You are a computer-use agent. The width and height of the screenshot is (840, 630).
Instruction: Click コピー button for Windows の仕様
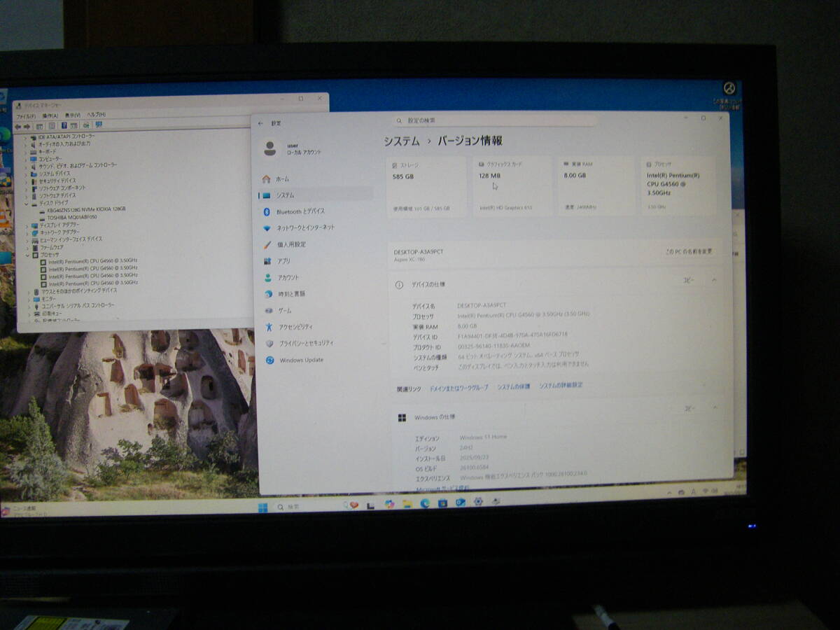pos(689,407)
